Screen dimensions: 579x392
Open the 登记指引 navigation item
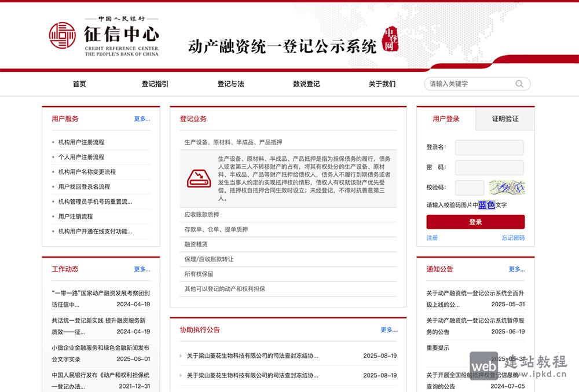(155, 84)
